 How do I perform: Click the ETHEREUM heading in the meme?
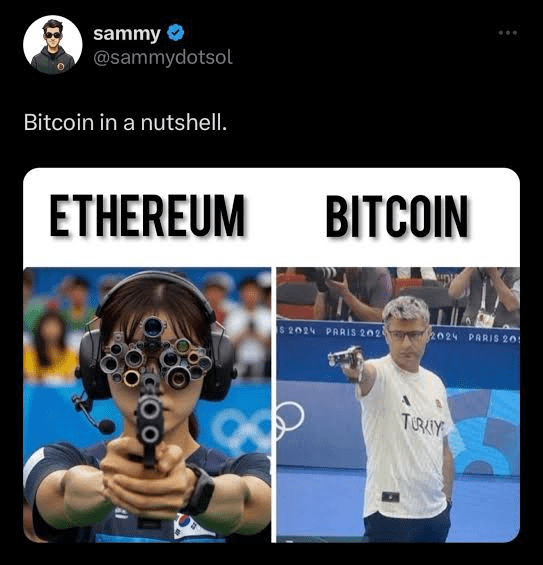(x=147, y=215)
